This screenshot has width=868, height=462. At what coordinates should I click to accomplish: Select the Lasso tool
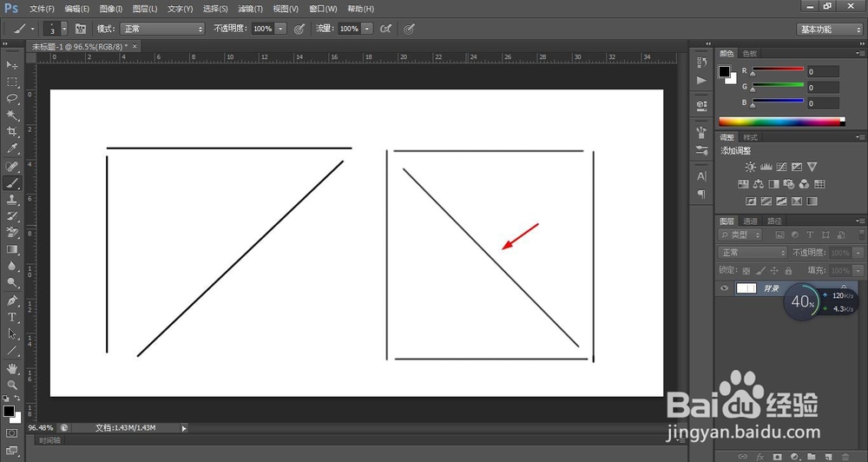(x=11, y=99)
